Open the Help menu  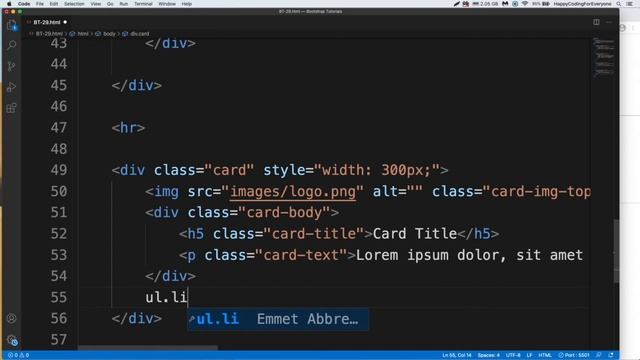[x=187, y=4]
